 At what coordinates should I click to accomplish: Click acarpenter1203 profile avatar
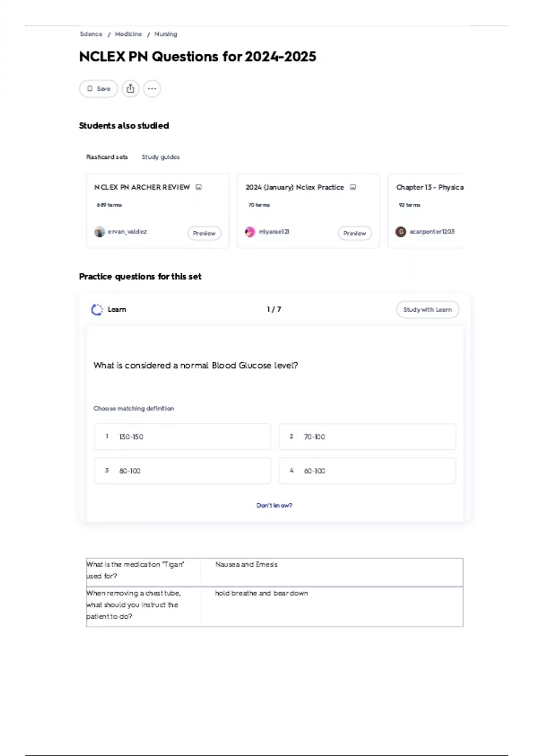tap(401, 232)
